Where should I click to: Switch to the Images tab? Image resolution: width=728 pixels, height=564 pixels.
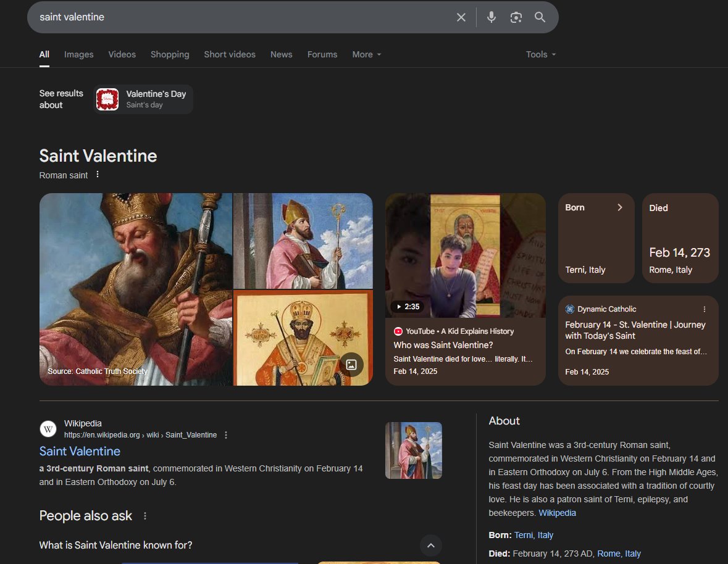point(78,54)
